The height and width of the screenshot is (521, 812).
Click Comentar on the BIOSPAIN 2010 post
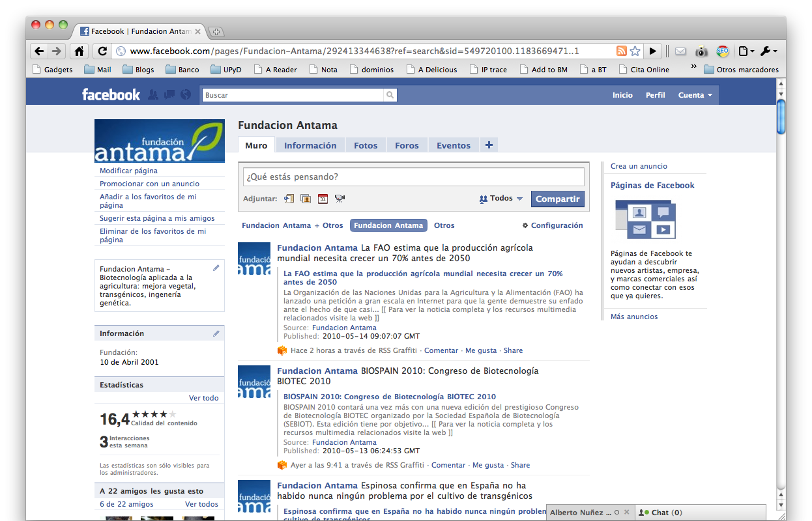click(x=448, y=465)
